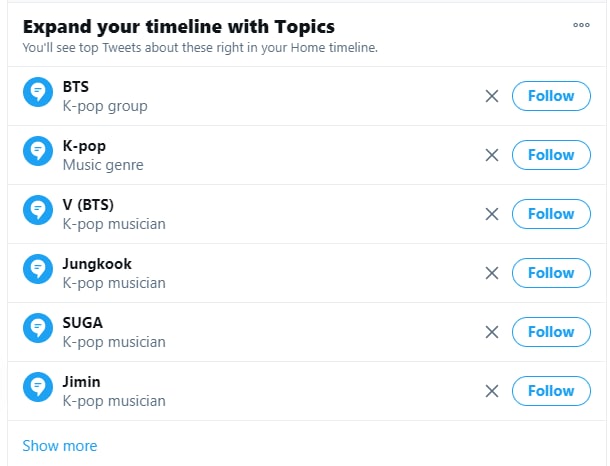Follow the Jungkook topic

point(551,273)
